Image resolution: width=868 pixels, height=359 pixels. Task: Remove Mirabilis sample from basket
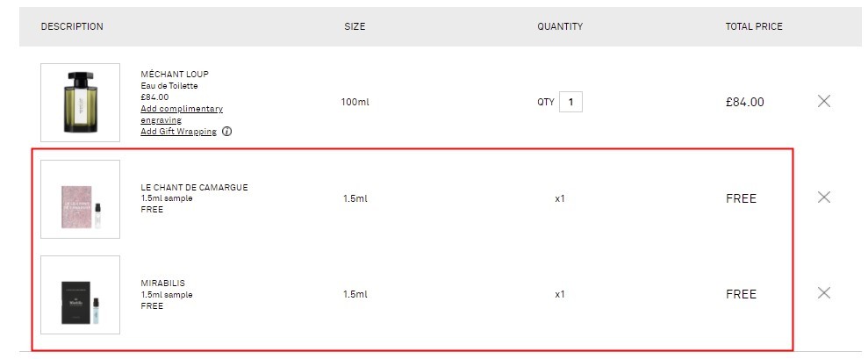tap(824, 292)
